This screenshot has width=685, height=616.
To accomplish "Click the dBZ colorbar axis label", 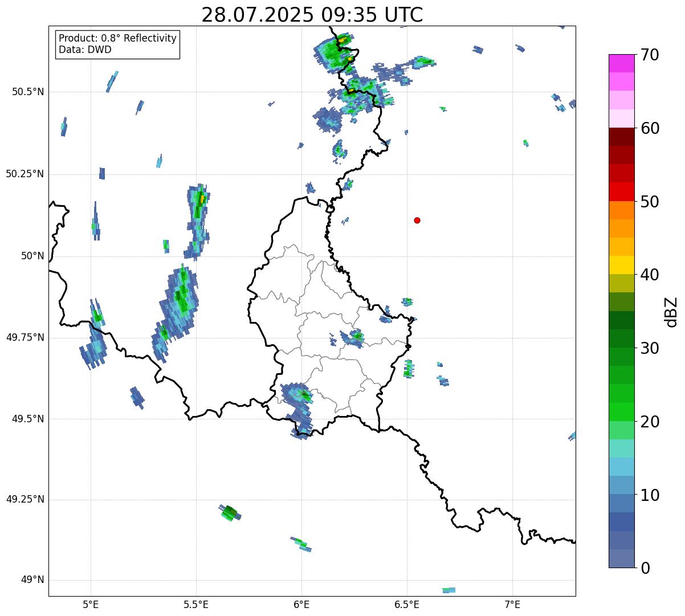I will tap(672, 311).
